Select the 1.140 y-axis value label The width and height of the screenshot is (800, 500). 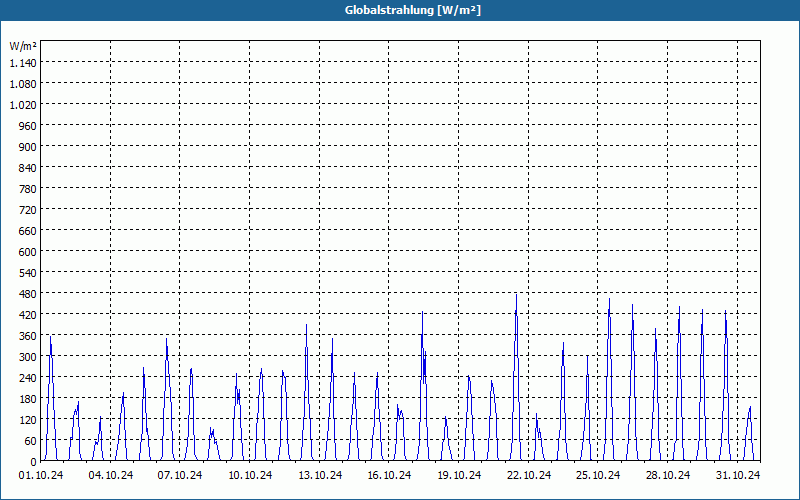tap(23, 62)
